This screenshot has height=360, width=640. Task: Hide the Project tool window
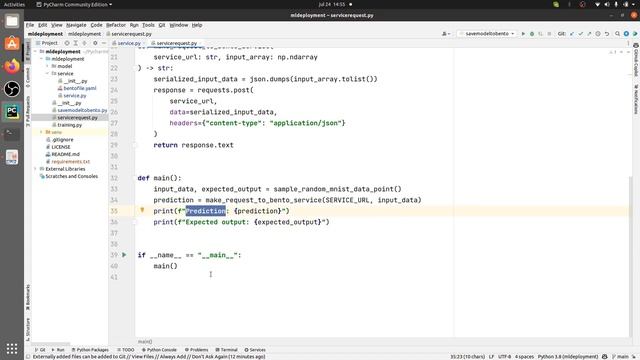click(x=104, y=43)
